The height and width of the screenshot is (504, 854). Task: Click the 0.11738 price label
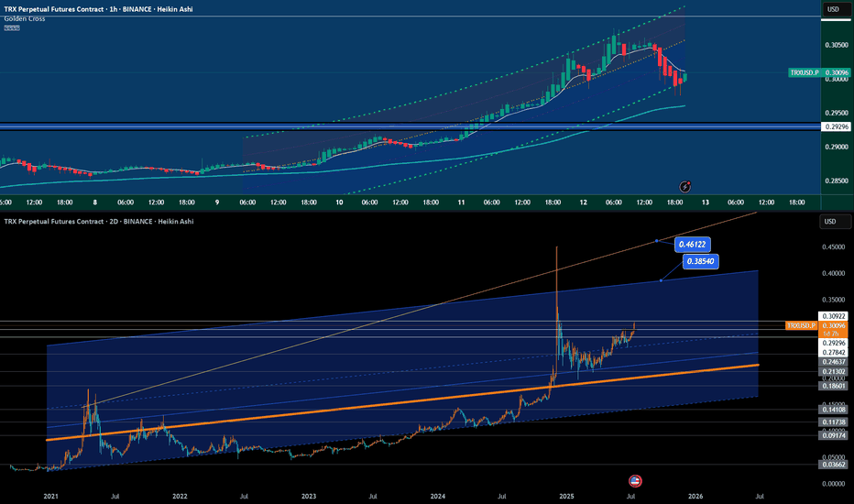tap(833, 422)
